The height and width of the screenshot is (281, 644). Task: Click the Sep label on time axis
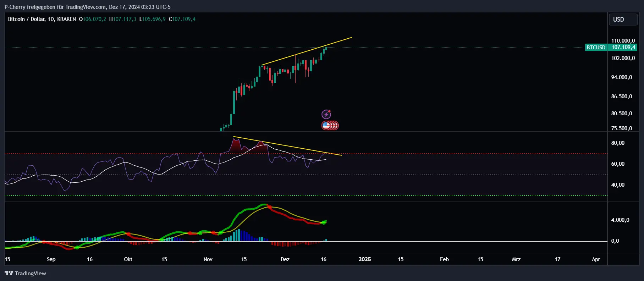click(x=51, y=259)
